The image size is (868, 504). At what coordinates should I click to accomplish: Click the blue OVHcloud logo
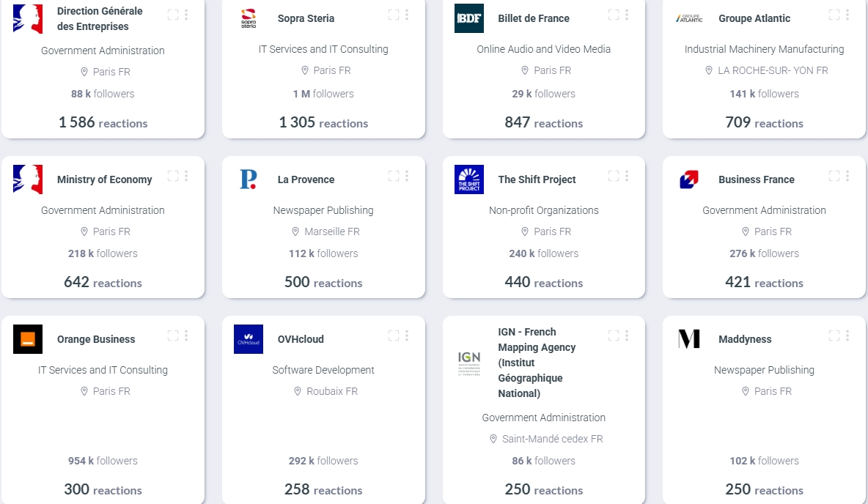tap(249, 339)
